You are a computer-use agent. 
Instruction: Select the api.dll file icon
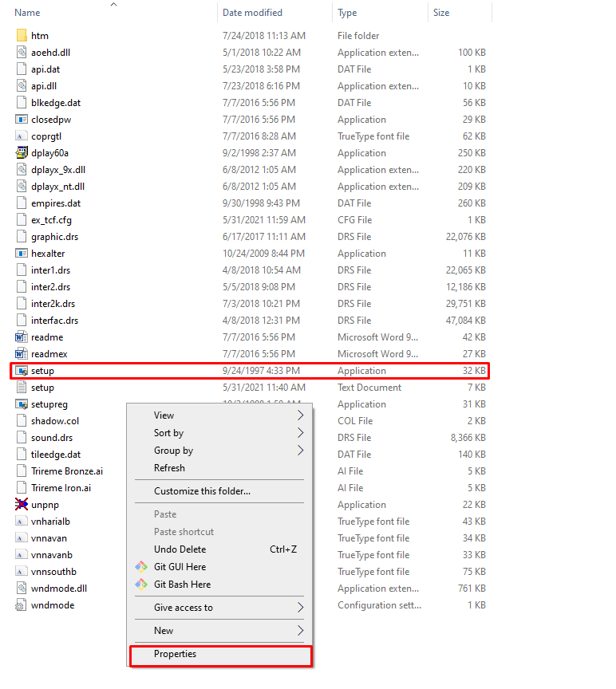click(22, 85)
